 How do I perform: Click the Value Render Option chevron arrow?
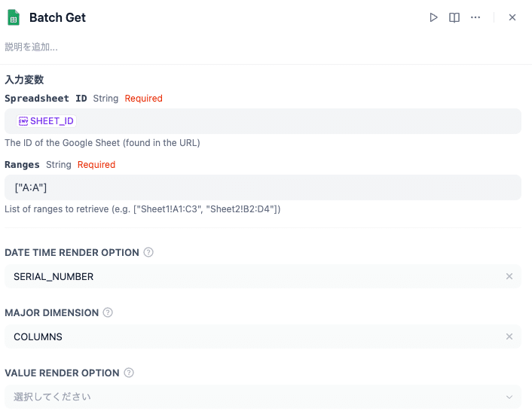(x=509, y=397)
